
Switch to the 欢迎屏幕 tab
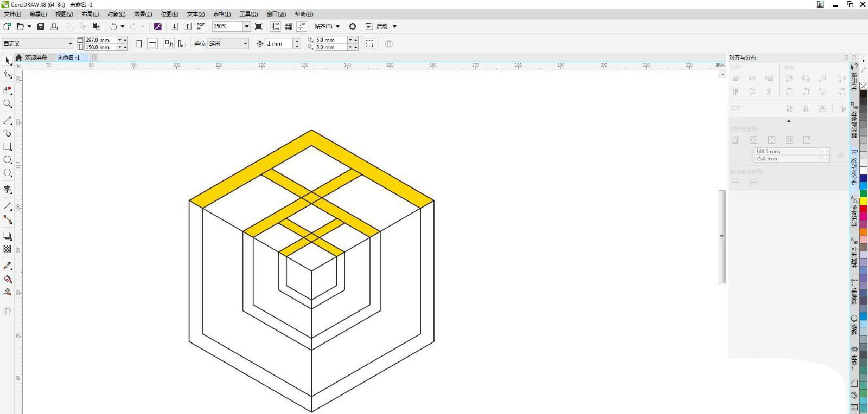click(x=36, y=57)
